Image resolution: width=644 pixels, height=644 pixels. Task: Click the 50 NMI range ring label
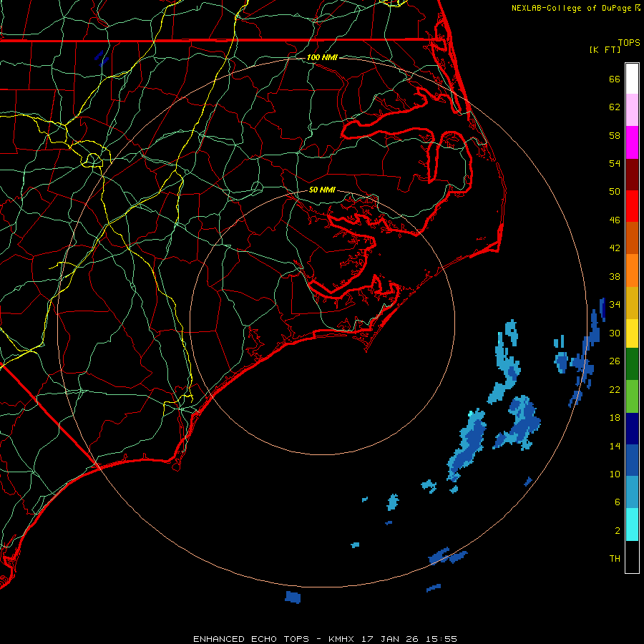tap(322, 190)
